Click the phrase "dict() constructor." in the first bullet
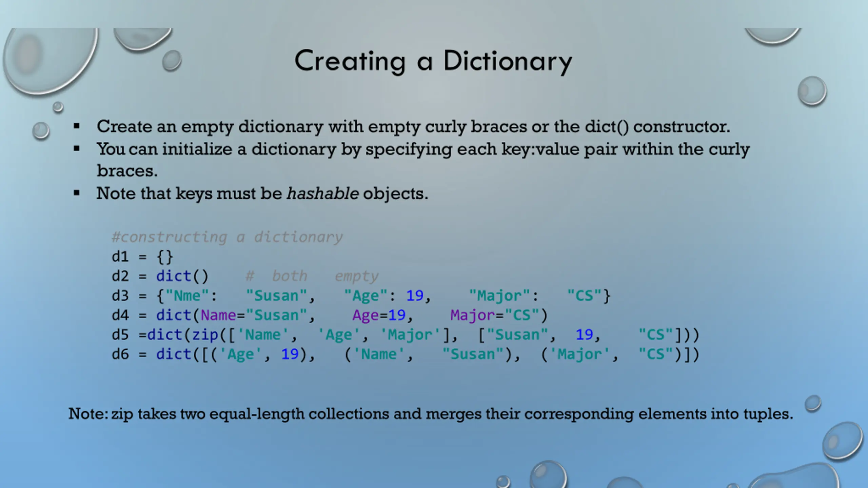Screen dimensions: 868x488 [657, 127]
